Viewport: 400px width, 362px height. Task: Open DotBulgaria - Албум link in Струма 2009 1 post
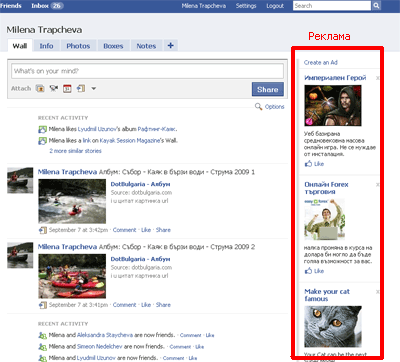(x=140, y=184)
